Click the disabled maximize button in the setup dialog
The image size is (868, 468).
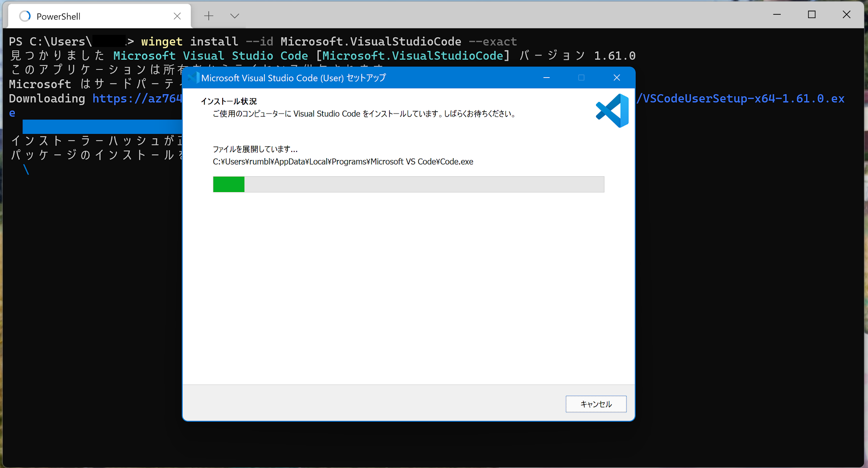point(581,78)
